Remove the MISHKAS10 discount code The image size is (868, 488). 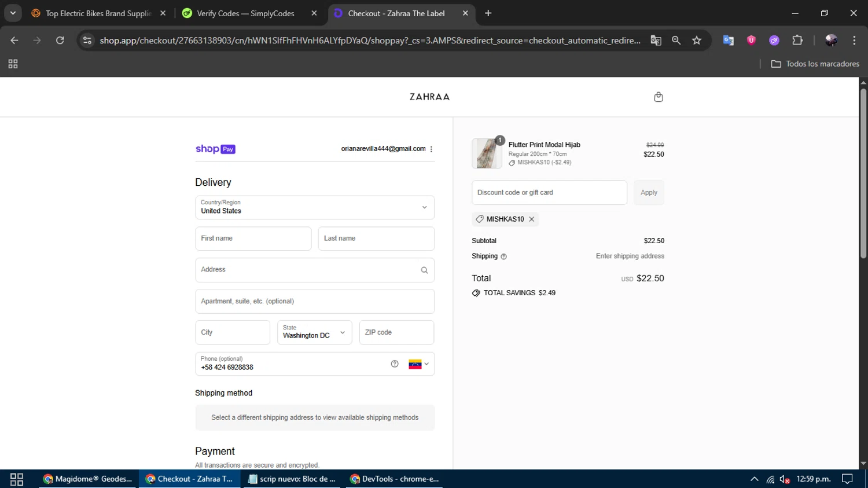coord(531,219)
